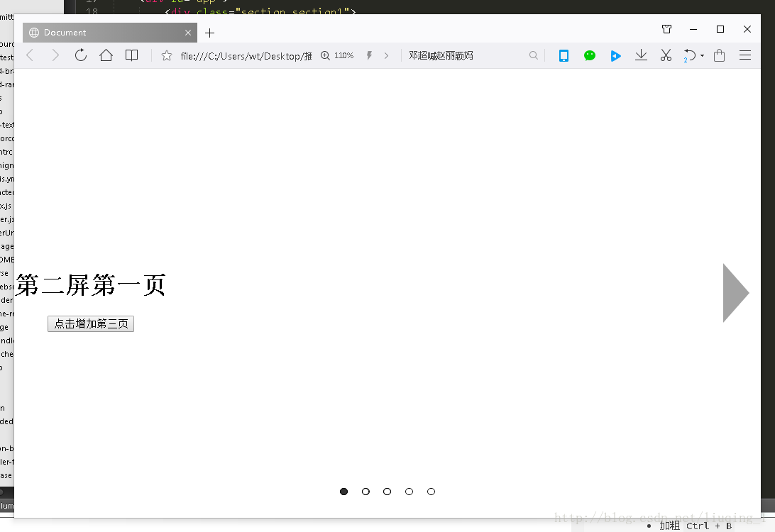Click the undo closed-tab arrow icon
The height and width of the screenshot is (532, 775).
coord(690,55)
